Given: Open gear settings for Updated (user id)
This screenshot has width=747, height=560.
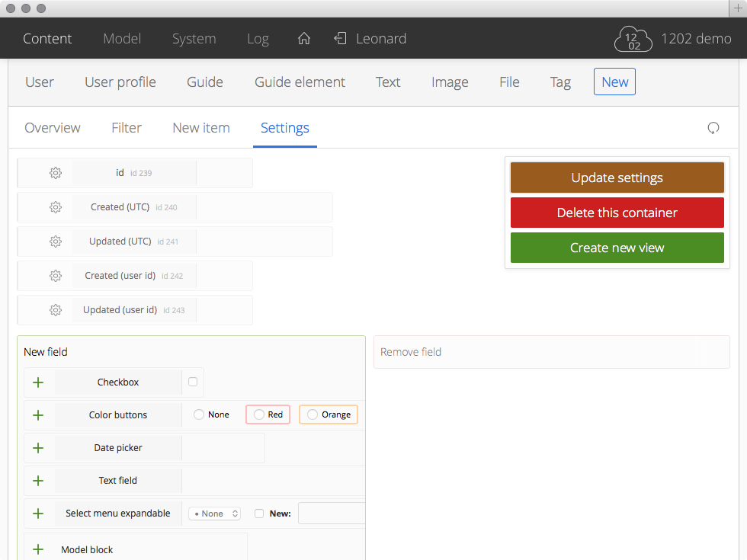Looking at the screenshot, I should pos(56,310).
